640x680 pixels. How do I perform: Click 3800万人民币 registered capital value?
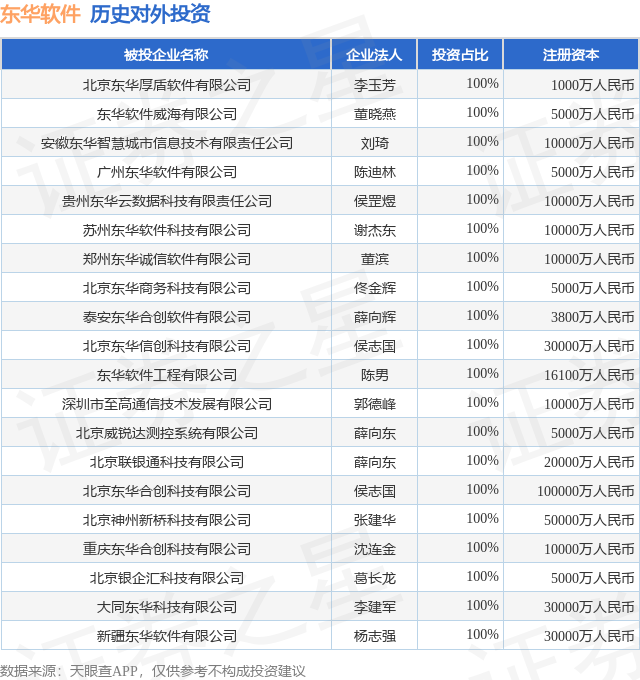(592, 317)
